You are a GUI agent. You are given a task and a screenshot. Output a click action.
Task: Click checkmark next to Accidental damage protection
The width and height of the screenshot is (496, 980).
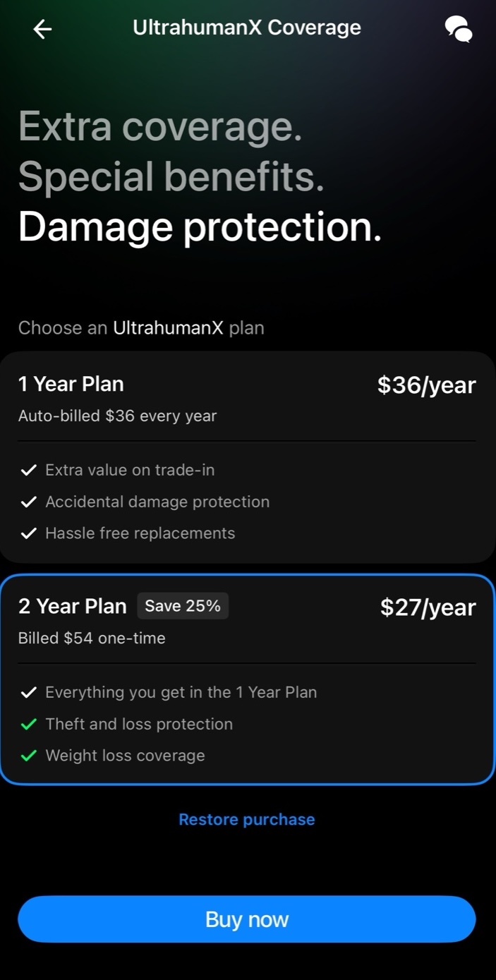tap(28, 502)
